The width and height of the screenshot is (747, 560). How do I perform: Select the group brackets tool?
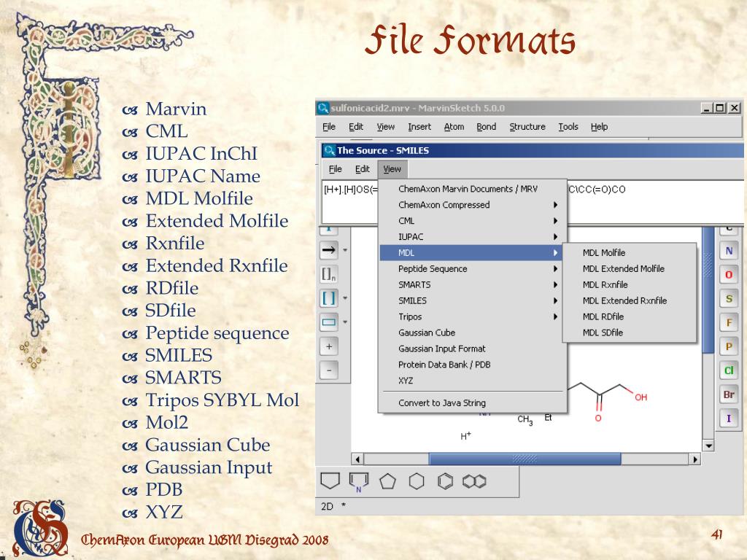329,274
